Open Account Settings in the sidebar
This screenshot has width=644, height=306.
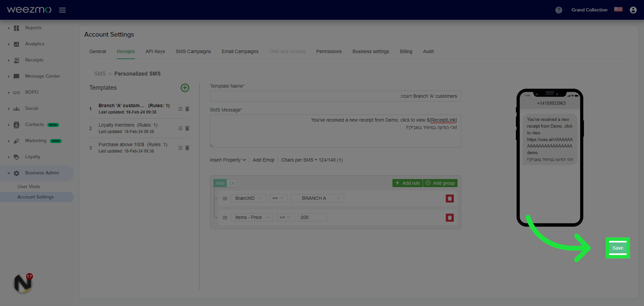36,197
